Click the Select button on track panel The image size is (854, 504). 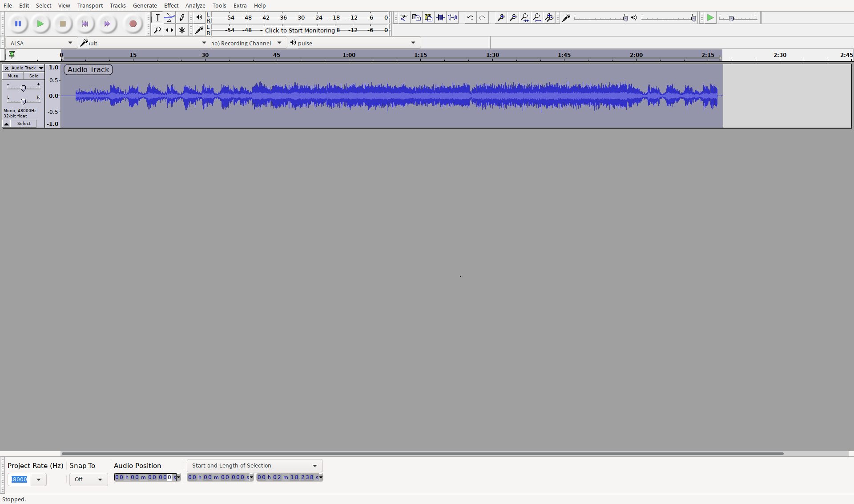(x=24, y=124)
